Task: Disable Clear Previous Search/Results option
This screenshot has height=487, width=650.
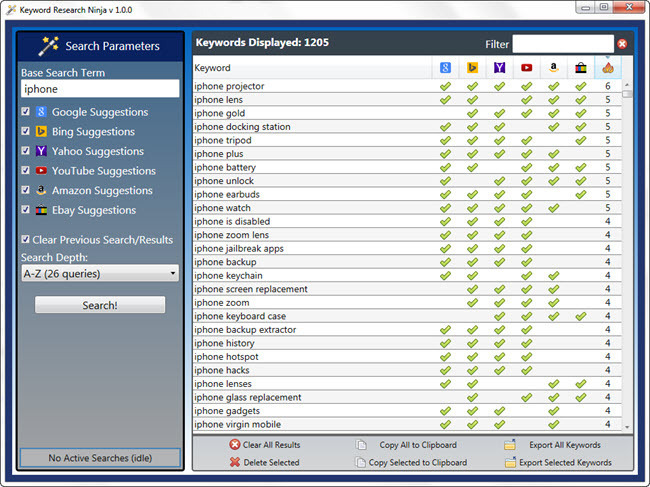Action: tap(26, 239)
